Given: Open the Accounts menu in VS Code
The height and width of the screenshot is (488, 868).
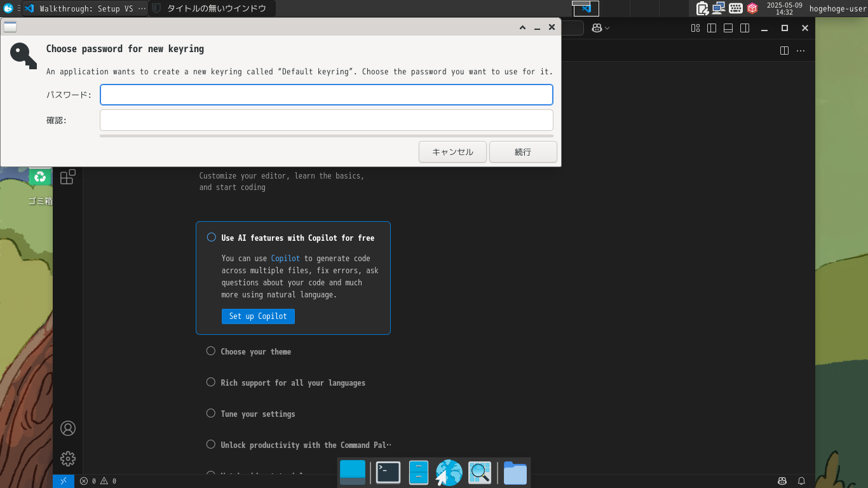Looking at the screenshot, I should coord(68,428).
